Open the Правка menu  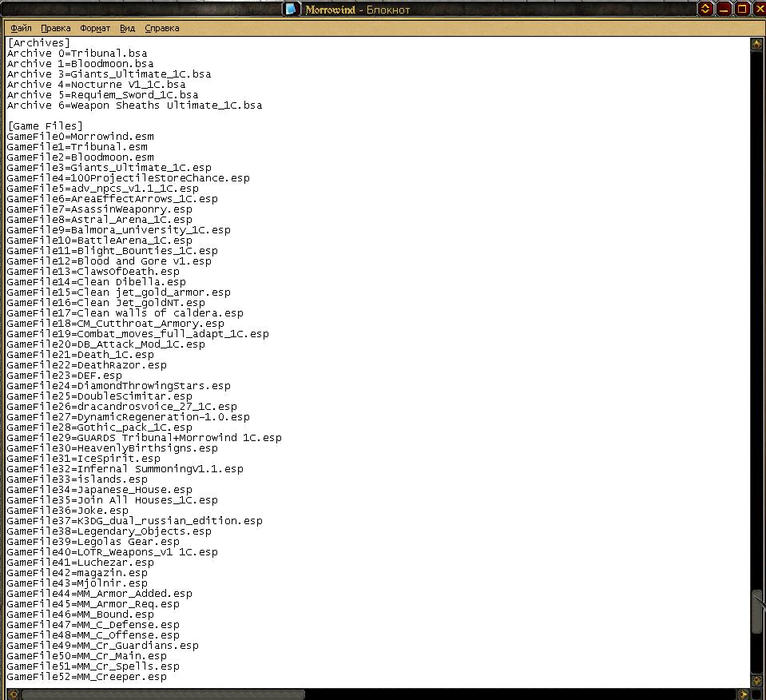point(56,28)
